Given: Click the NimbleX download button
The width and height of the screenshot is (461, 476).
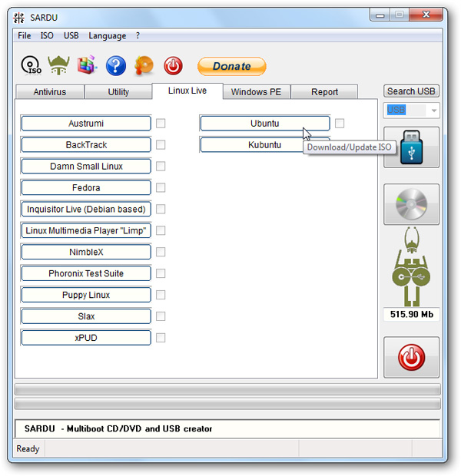Looking at the screenshot, I should pyautogui.click(x=86, y=252).
